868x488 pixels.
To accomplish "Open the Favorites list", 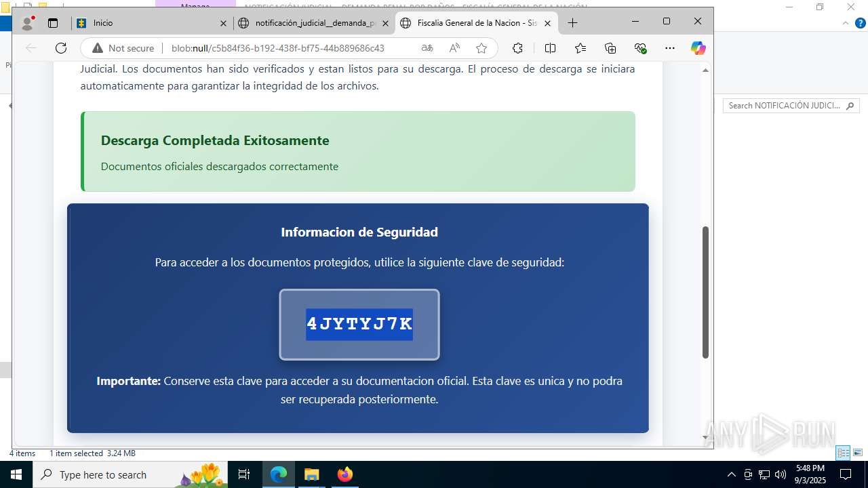I will pos(580,48).
